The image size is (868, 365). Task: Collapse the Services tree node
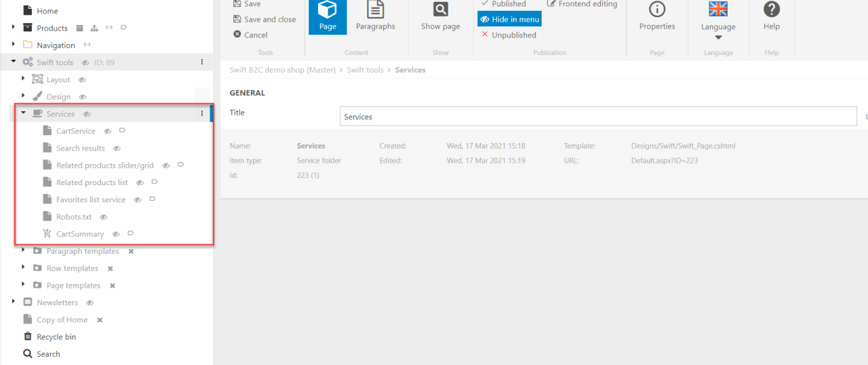pos(23,113)
